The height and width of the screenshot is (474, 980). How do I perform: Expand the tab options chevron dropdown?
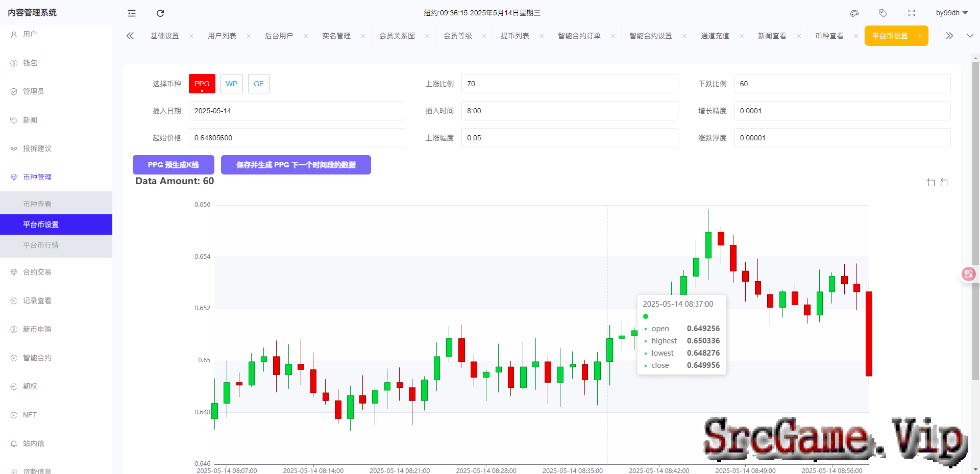pos(970,36)
